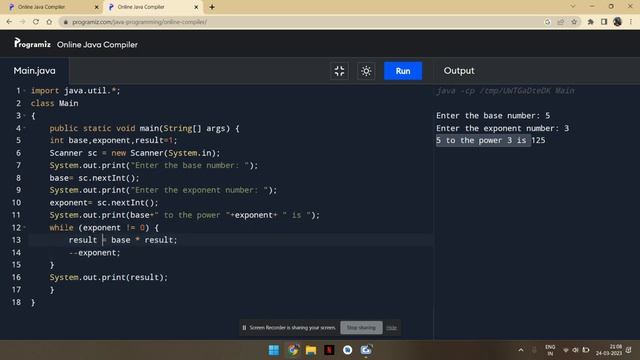Click the Programiz logo
Screen dimensions: 640x360
[x=32, y=43]
